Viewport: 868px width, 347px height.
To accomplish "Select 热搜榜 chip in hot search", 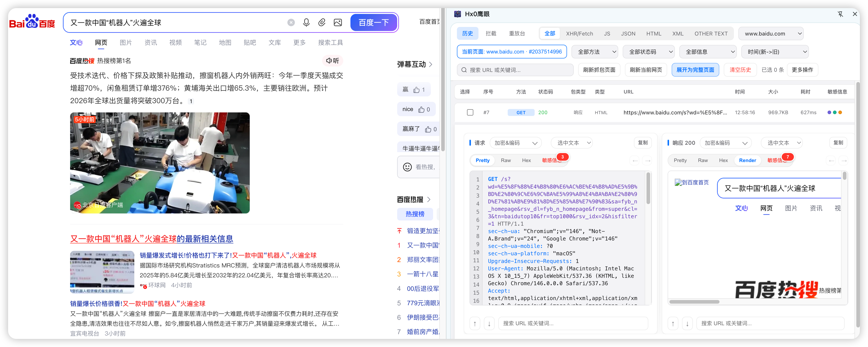I will tap(415, 214).
